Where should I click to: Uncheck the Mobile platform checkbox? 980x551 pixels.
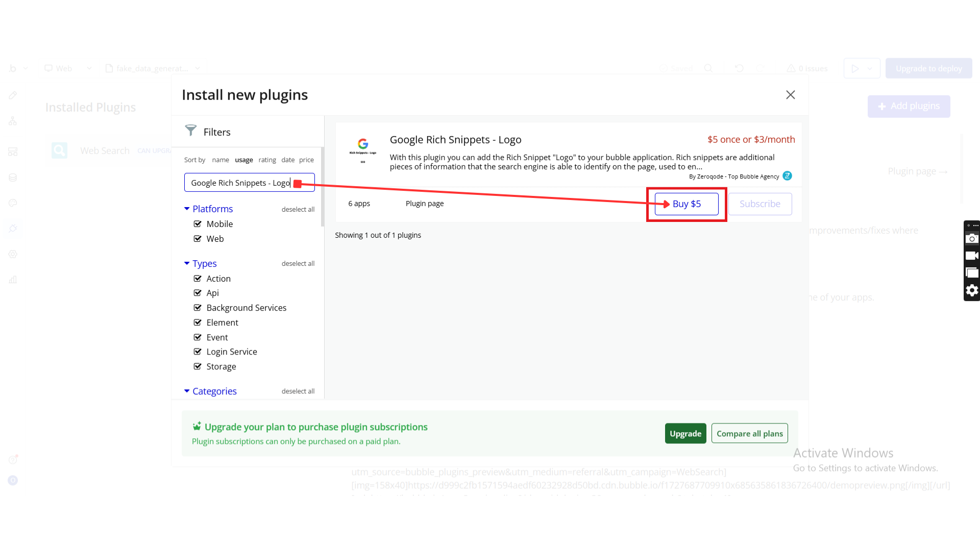[198, 224]
